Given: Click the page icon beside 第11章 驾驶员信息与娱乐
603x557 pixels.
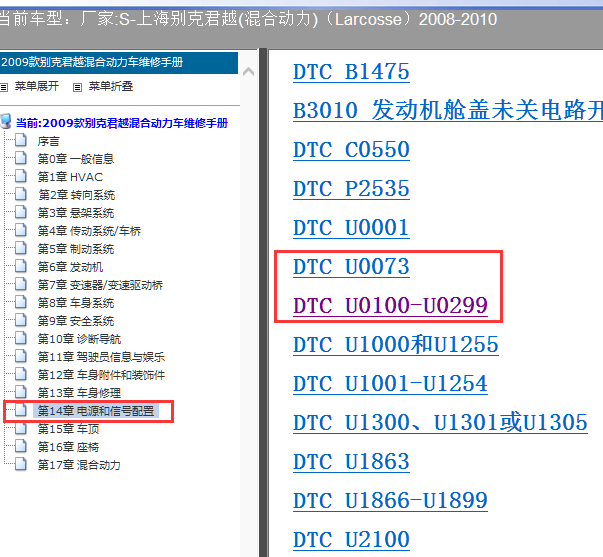Looking at the screenshot, I should [x=20, y=356].
